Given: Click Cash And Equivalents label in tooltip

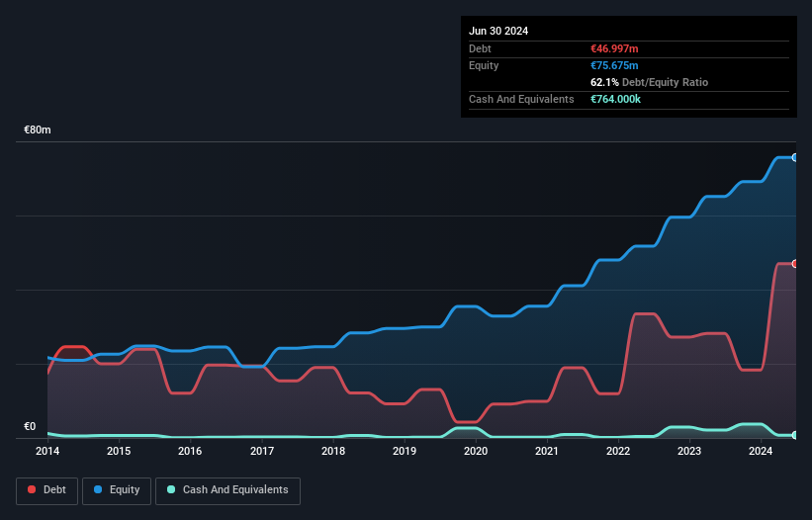Looking at the screenshot, I should pos(521,99).
